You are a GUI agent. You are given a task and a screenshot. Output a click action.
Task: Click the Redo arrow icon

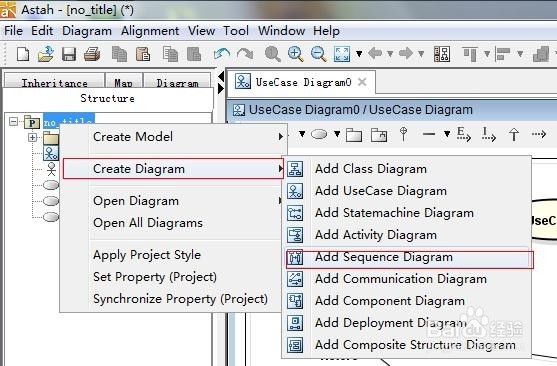[245, 54]
